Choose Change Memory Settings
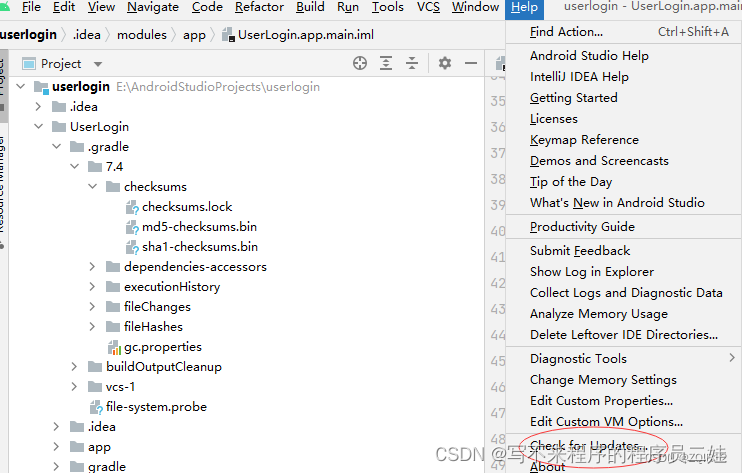This screenshot has width=742, height=473. point(624,379)
